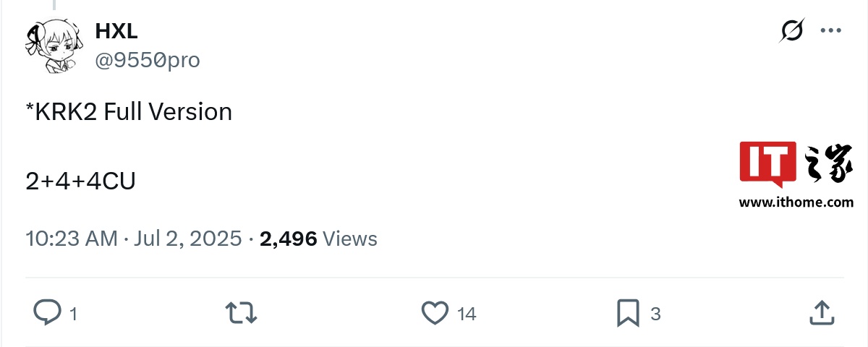Open the three-dot more options menu

click(830, 31)
